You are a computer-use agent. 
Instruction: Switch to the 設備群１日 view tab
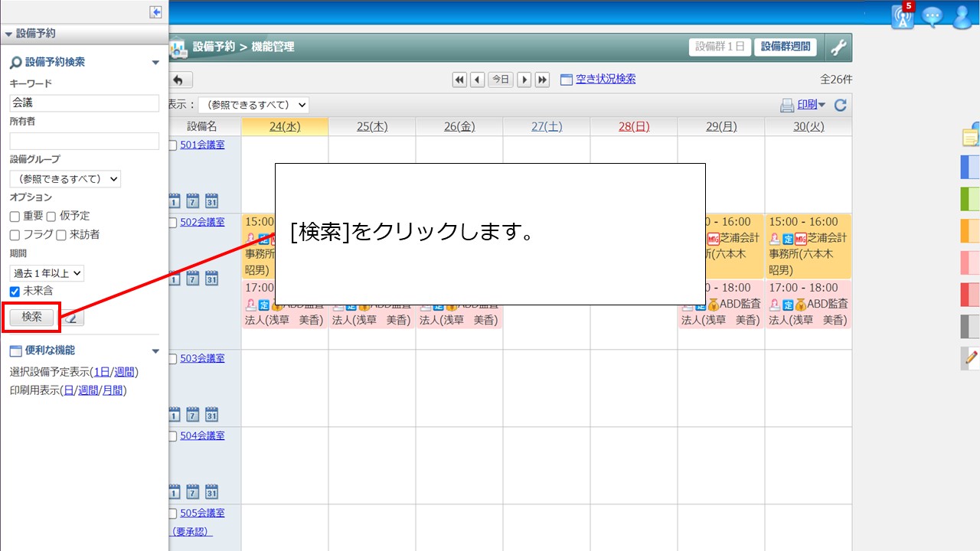[x=720, y=47]
